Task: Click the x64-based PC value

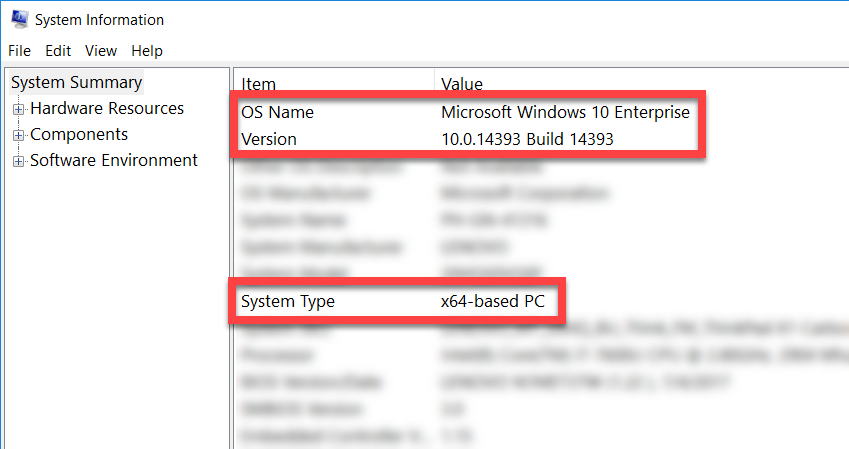Action: [x=493, y=301]
